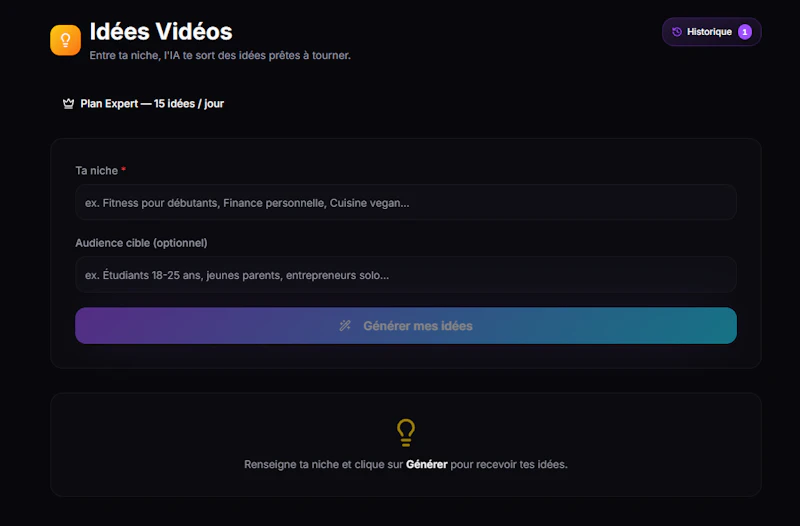
Task: Click the subtitle about idées prêtes à tourner
Action: pos(220,56)
